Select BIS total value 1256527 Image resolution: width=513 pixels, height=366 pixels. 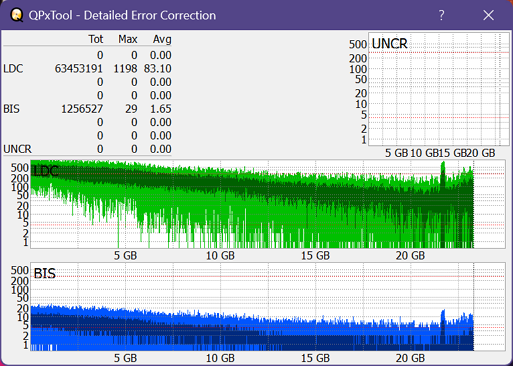pos(82,109)
